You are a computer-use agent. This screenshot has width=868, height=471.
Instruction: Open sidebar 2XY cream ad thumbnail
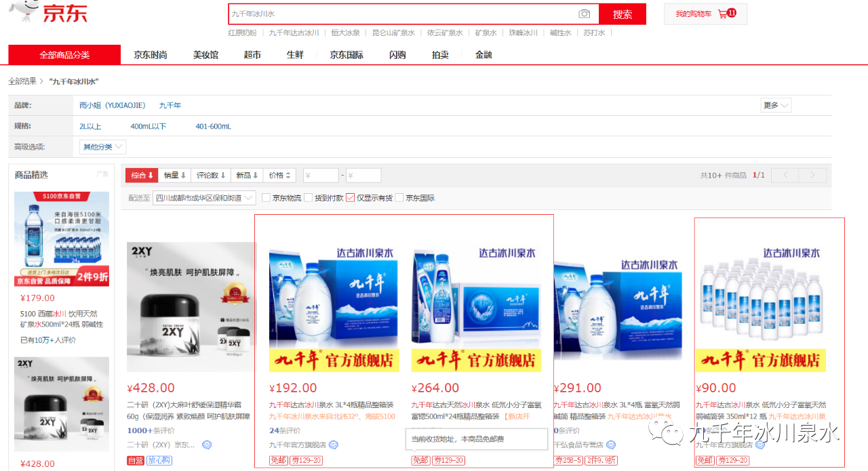[x=62, y=404]
